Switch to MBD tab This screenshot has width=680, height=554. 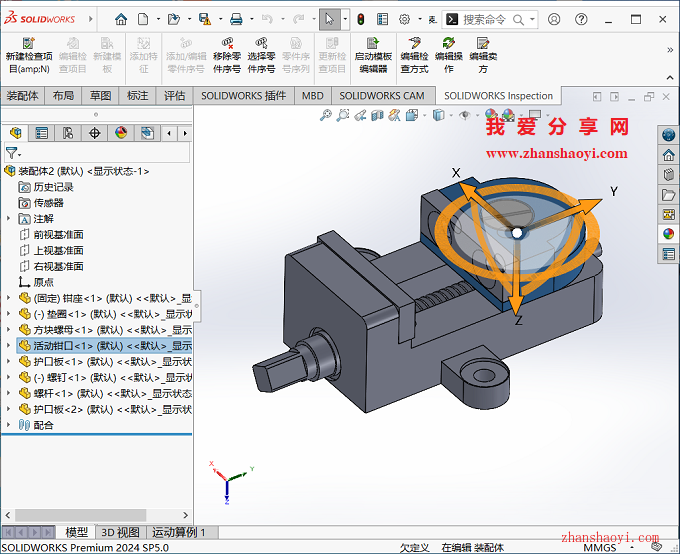[x=313, y=95]
